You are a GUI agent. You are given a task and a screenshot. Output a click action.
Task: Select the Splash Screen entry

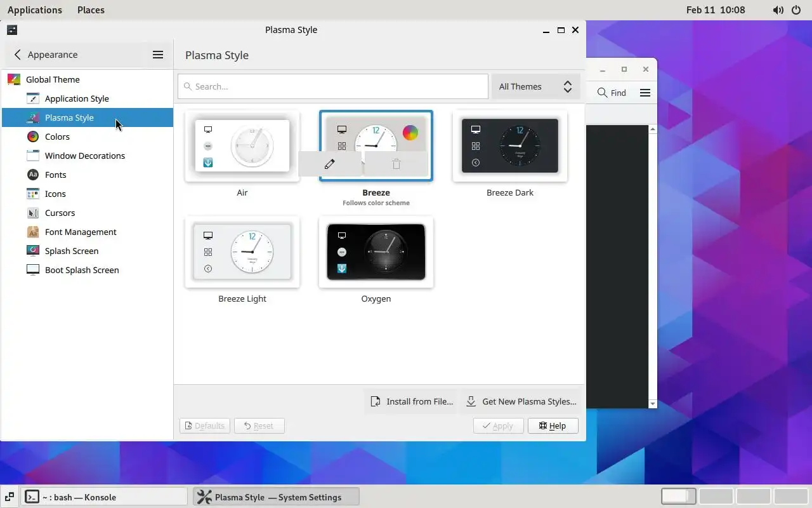pyautogui.click(x=88, y=251)
